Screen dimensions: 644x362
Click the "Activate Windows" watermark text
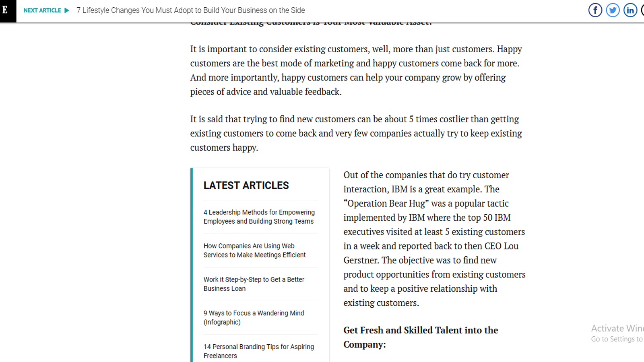(617, 328)
